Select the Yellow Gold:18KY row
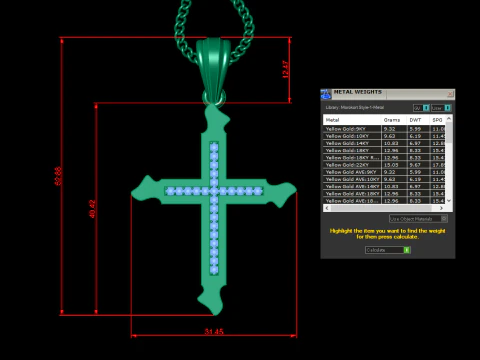Image resolution: width=480 pixels, height=360 pixels. 384,150
